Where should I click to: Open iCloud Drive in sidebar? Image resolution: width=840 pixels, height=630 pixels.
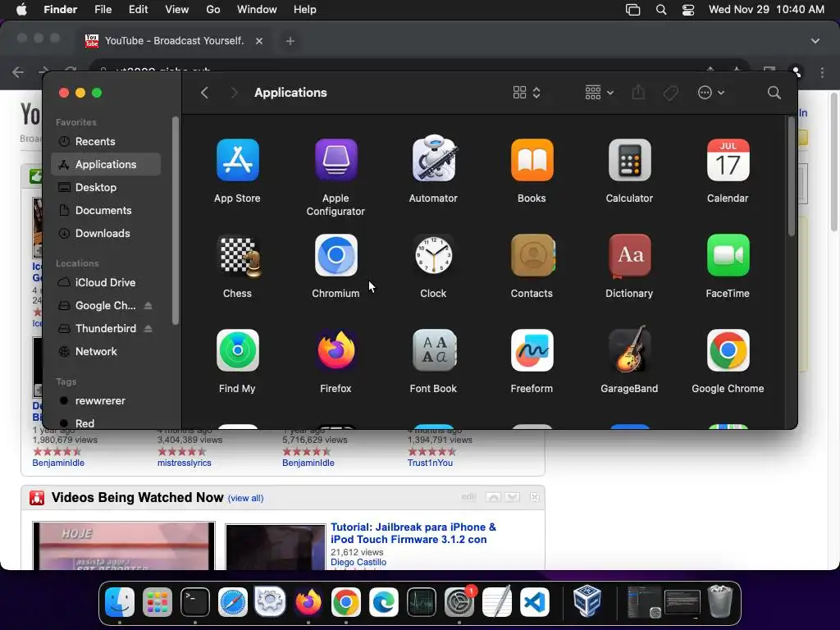(x=106, y=282)
